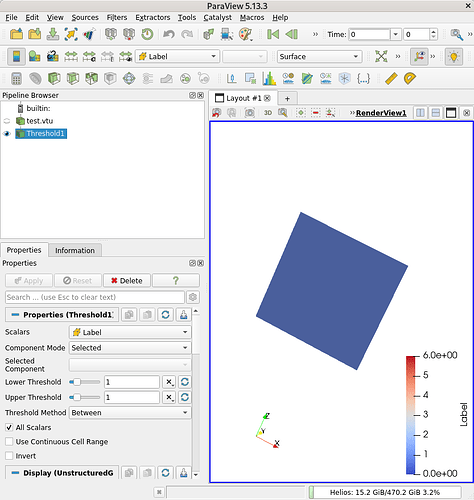Open the Label coloring dropdown in toolbar
The width and height of the screenshot is (474, 500).
177,56
